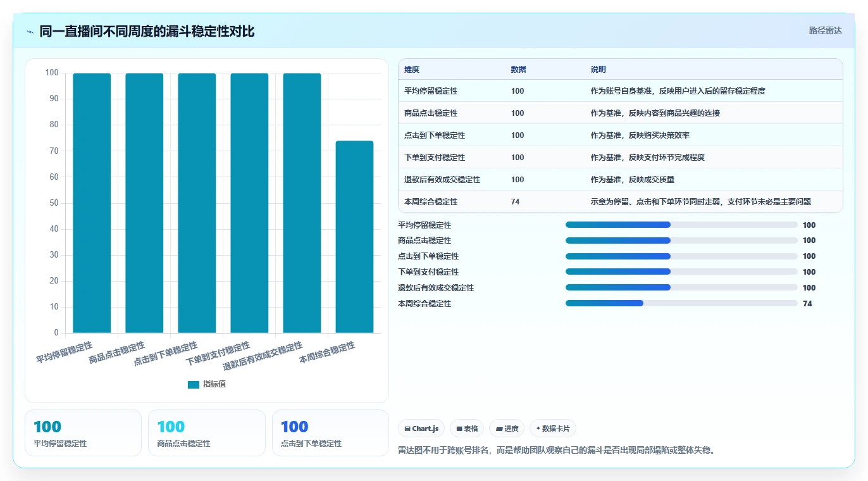Click the 商品点击稳定性 progress bar
The width and height of the screenshot is (868, 481).
[681, 240]
